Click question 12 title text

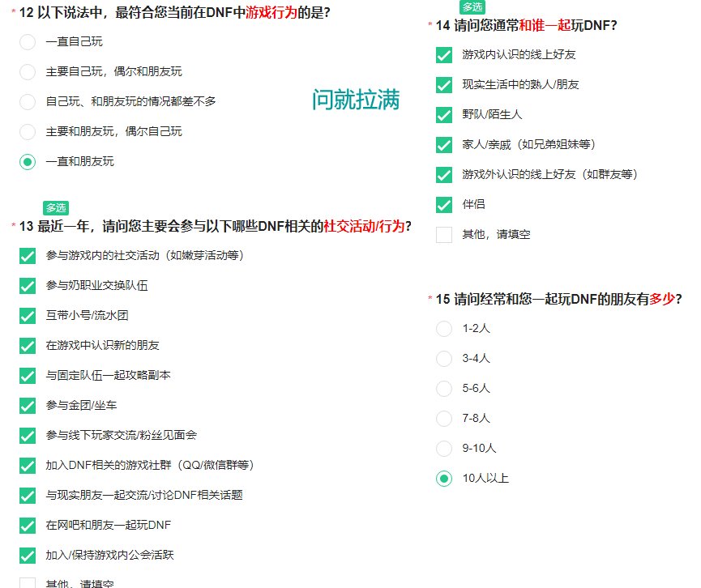(175, 12)
